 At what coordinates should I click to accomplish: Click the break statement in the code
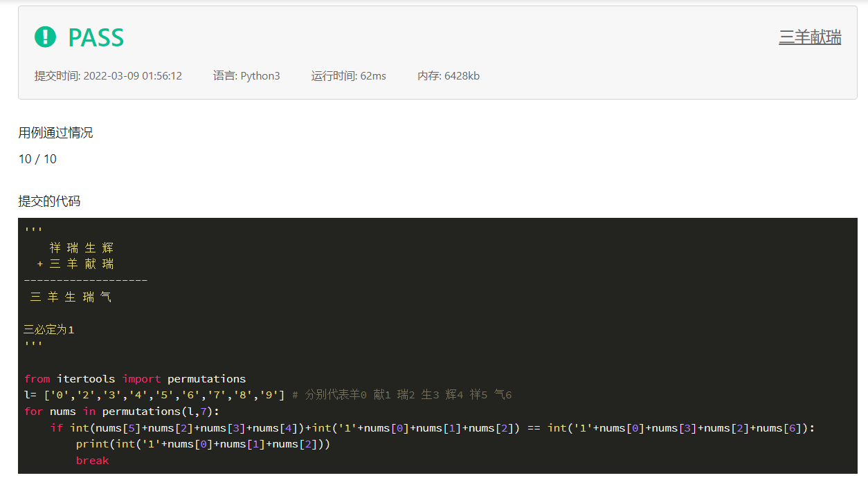[x=93, y=461]
